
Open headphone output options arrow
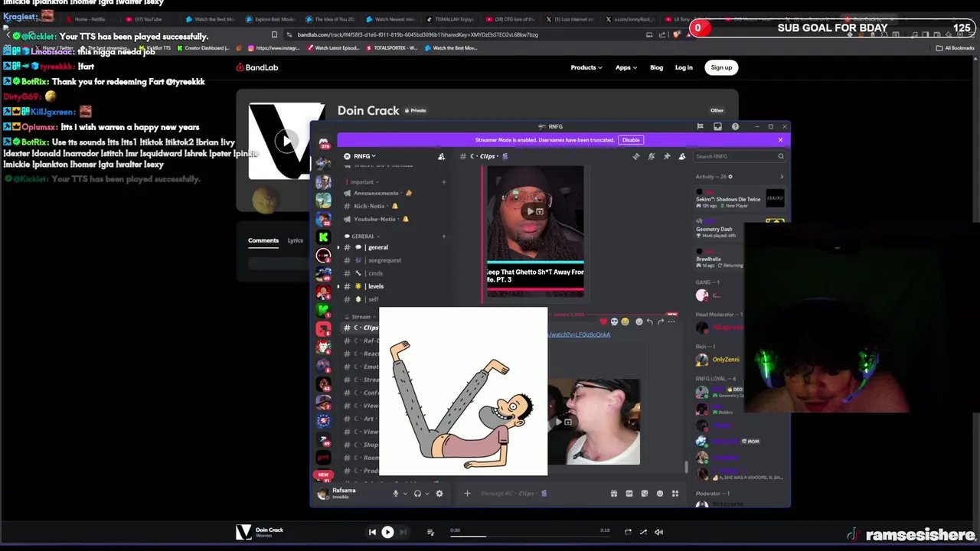[x=426, y=494]
